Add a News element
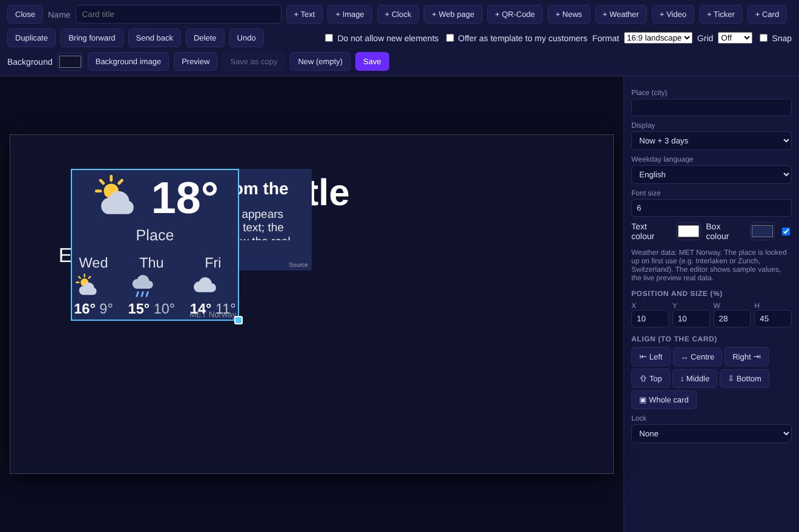799x532 pixels. (569, 14)
